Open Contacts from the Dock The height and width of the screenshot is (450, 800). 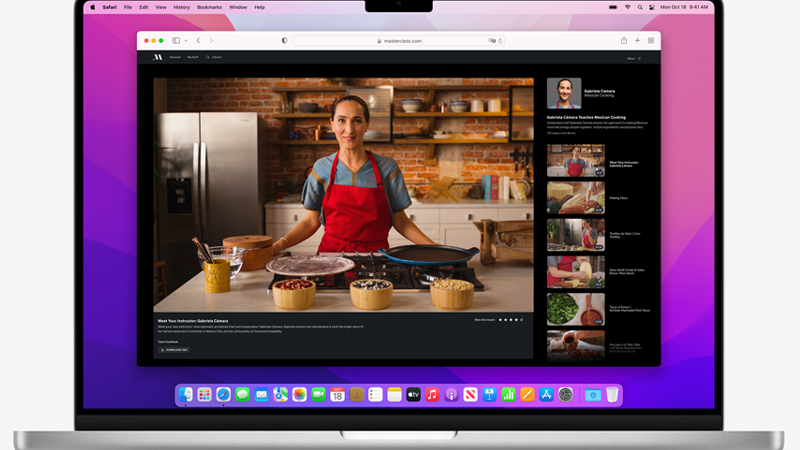357,394
